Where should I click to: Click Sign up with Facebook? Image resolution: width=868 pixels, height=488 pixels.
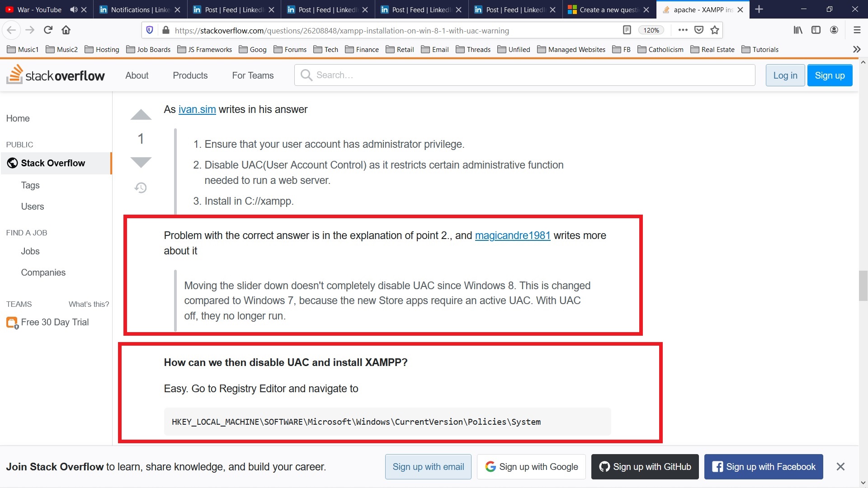(764, 467)
